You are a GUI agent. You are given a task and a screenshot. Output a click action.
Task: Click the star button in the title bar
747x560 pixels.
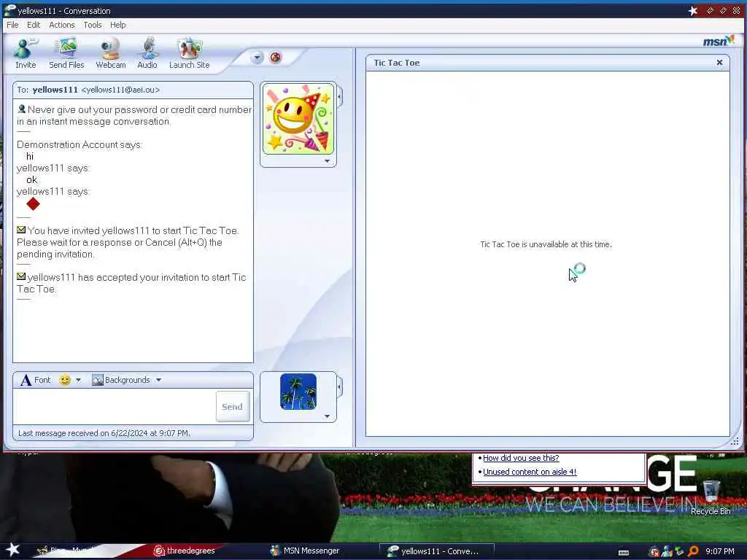[x=693, y=10]
